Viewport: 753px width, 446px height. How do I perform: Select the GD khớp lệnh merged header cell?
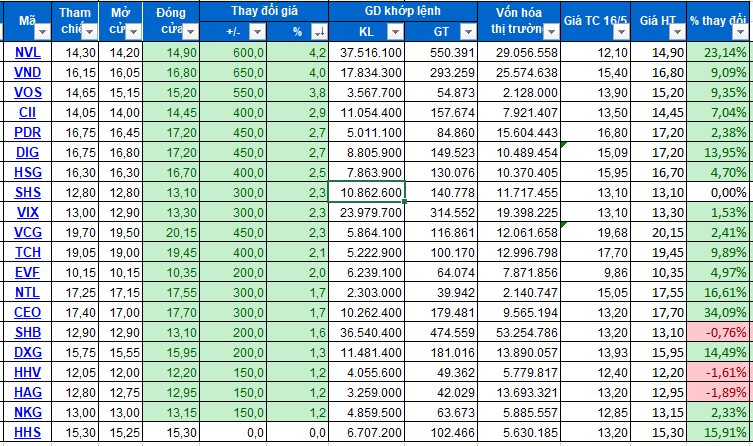coord(403,11)
